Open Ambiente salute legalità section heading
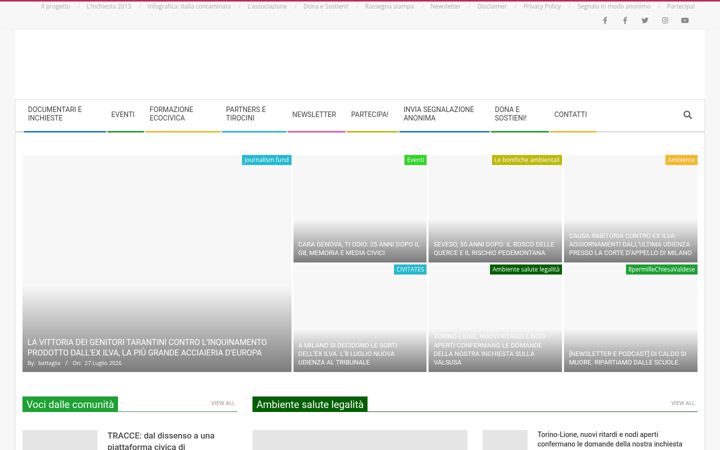The height and width of the screenshot is (450, 720). tap(309, 404)
